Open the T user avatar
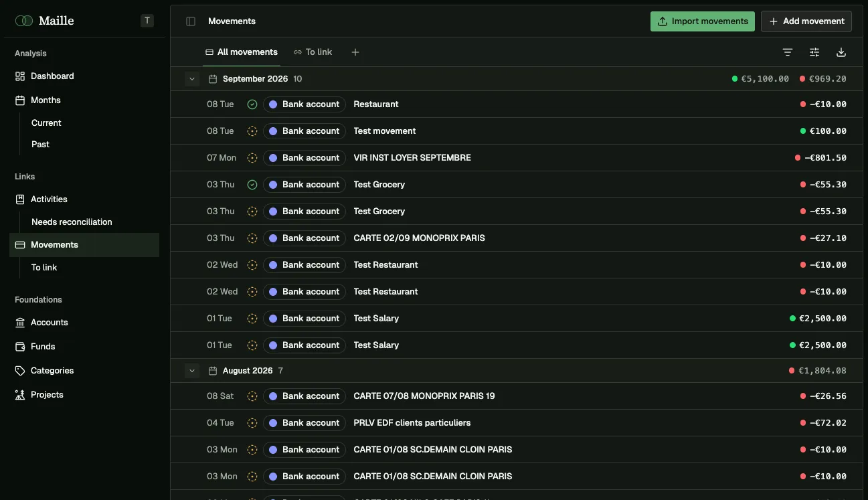The image size is (868, 500). coord(147,21)
